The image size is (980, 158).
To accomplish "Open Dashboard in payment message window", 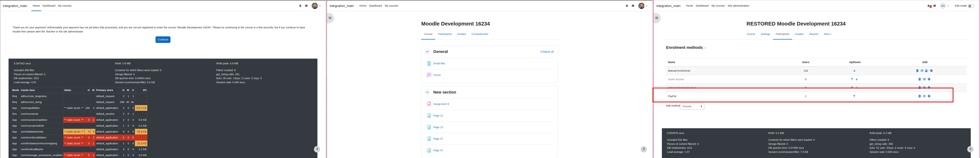I will pyautogui.click(x=49, y=6).
